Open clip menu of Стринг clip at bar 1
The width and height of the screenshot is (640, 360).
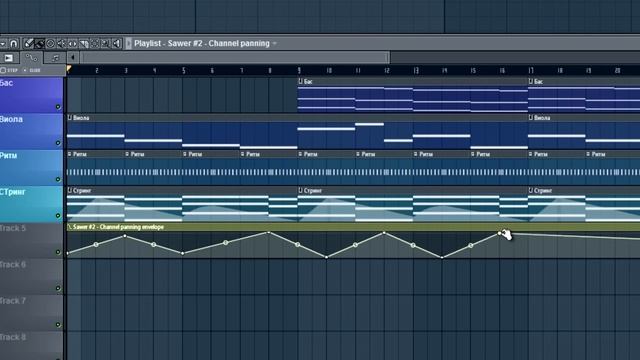tap(69, 191)
